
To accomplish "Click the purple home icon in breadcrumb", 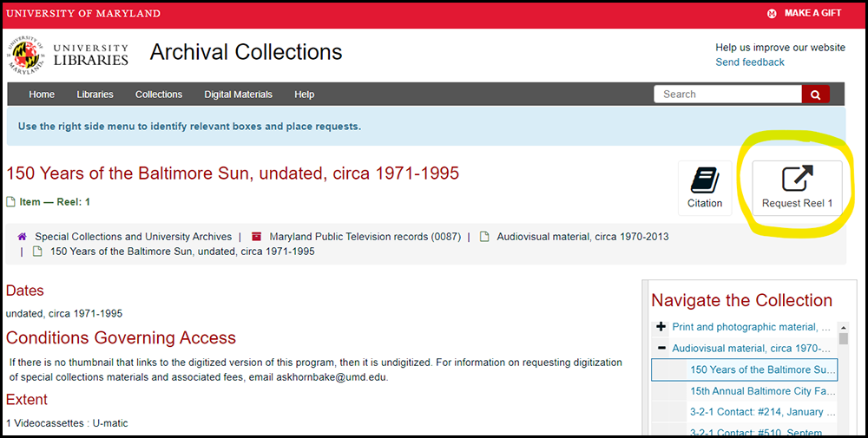I will click(x=23, y=237).
